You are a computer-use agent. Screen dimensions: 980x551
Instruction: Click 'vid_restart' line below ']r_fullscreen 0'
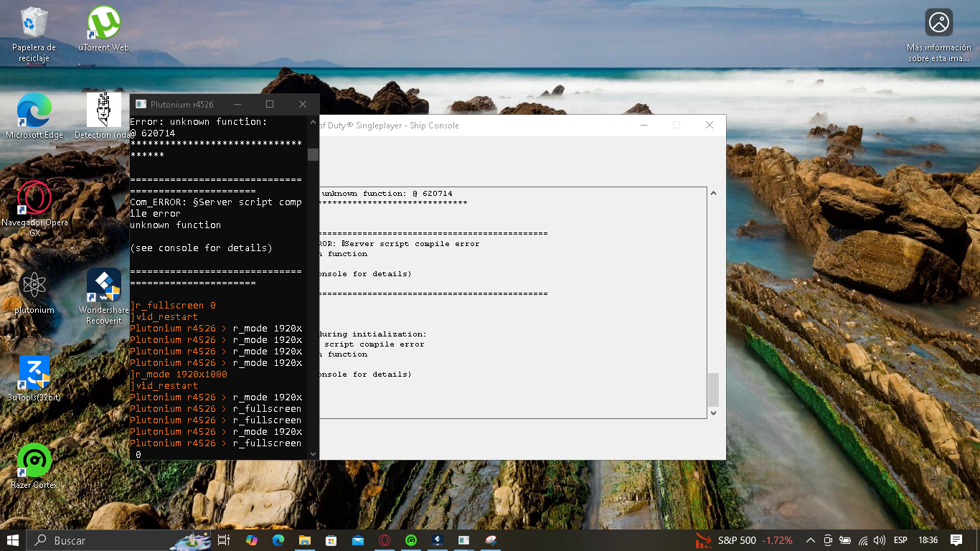[164, 317]
